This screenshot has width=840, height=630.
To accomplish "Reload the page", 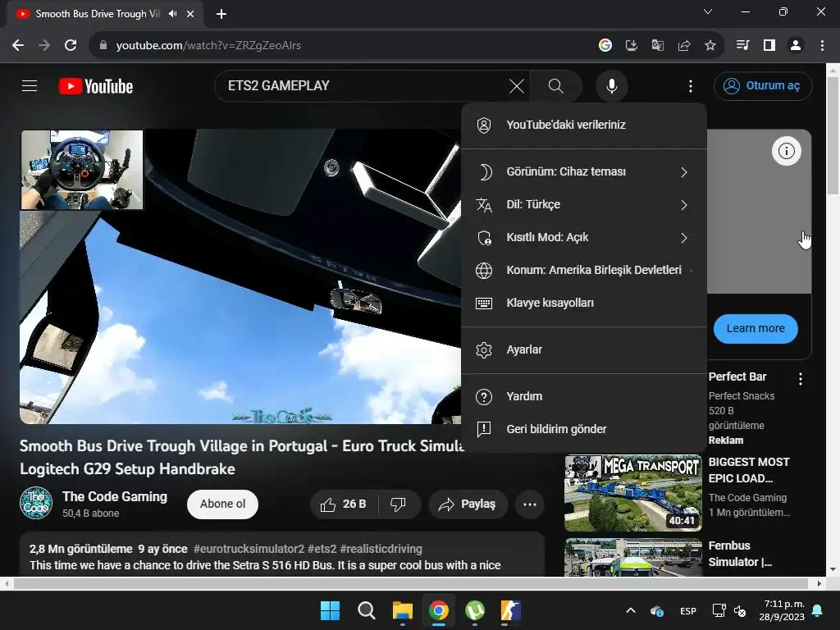I will click(71, 46).
